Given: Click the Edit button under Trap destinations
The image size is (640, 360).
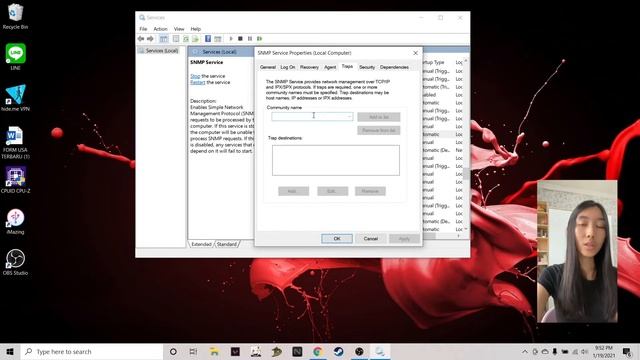Looking at the screenshot, I should (x=333, y=191).
